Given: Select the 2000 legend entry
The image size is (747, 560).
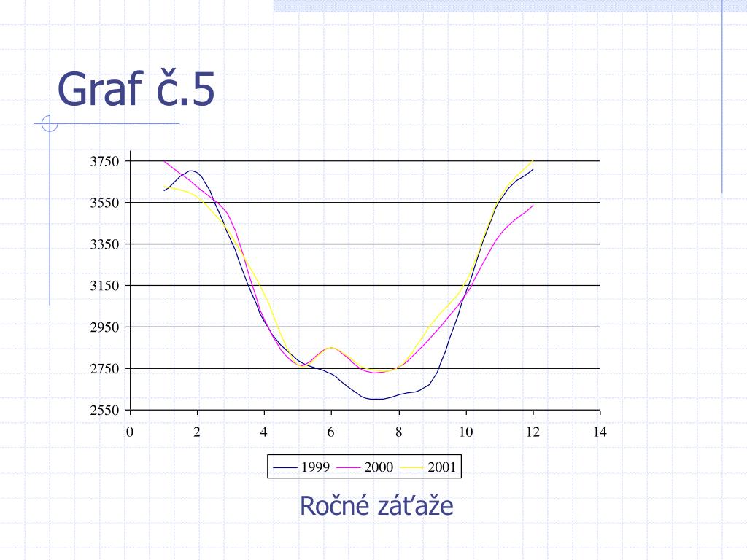Looking at the screenshot, I should 365,467.
